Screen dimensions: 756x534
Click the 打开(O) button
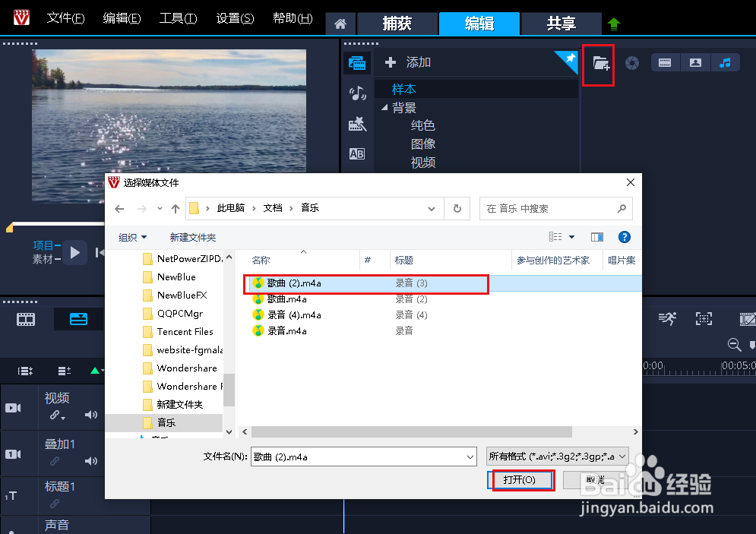click(x=520, y=480)
